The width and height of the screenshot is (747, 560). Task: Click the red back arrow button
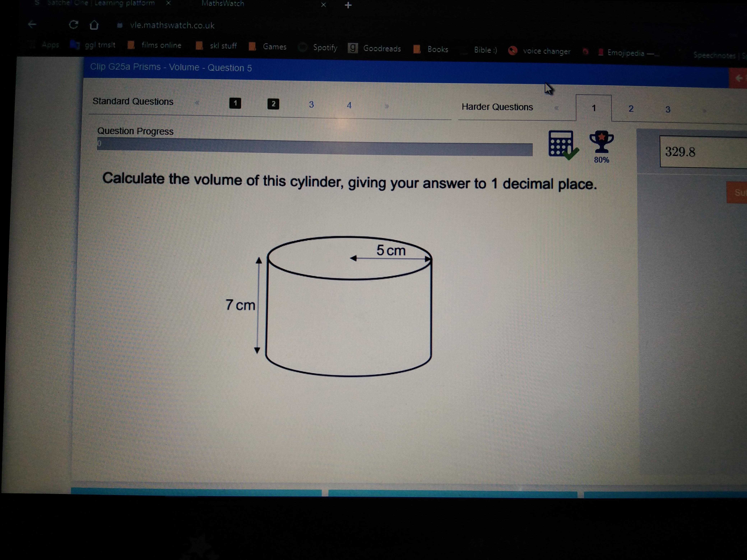coord(739,78)
